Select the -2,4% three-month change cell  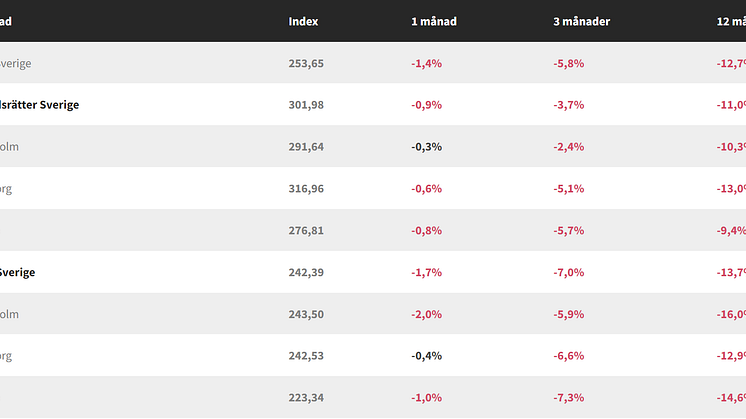568,147
